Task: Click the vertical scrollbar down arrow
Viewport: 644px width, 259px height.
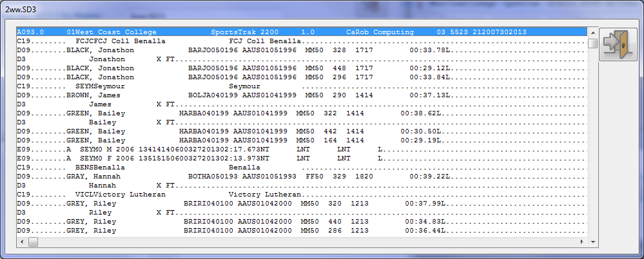Action: (592, 242)
